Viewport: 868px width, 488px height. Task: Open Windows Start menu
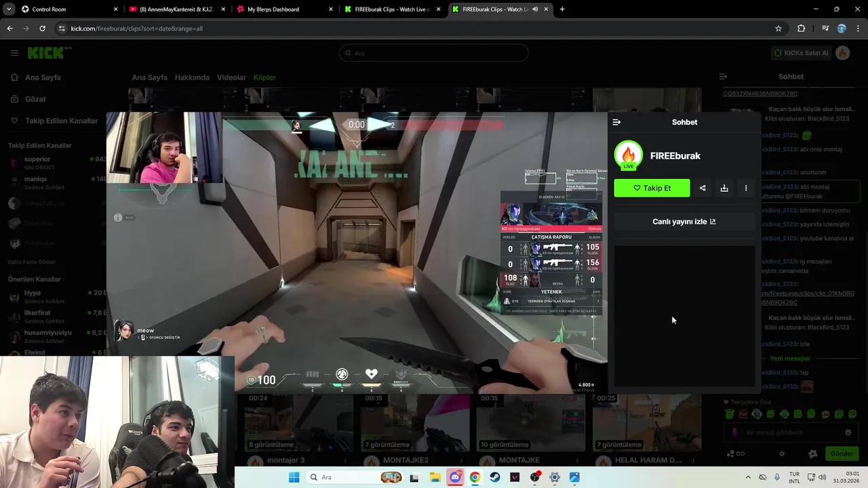click(x=294, y=477)
